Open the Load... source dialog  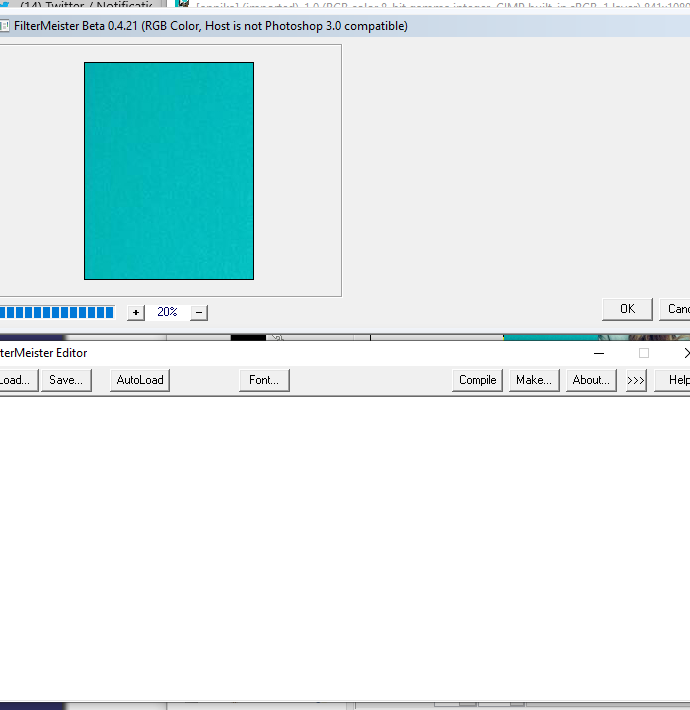point(18,380)
